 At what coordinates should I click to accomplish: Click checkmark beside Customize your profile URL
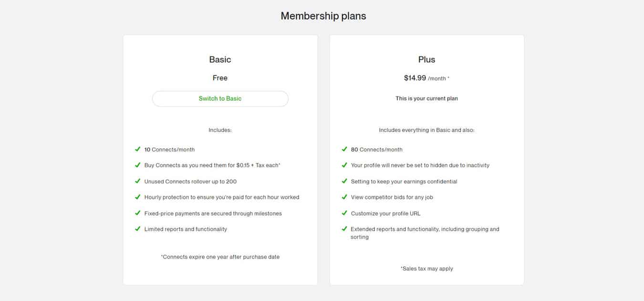click(x=344, y=214)
